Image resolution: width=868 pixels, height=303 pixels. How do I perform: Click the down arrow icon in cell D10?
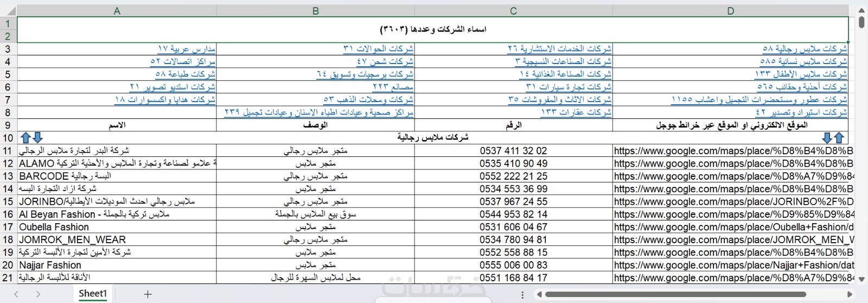(827, 138)
